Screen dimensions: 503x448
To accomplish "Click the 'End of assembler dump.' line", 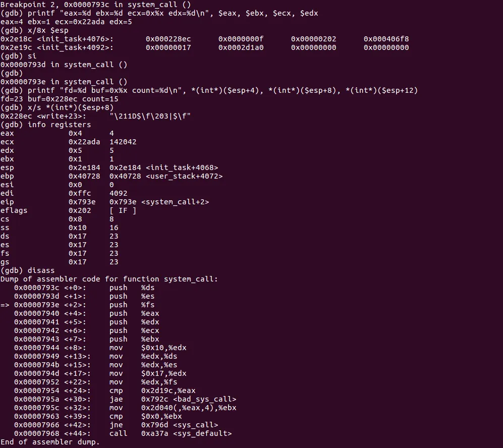I will (50, 442).
